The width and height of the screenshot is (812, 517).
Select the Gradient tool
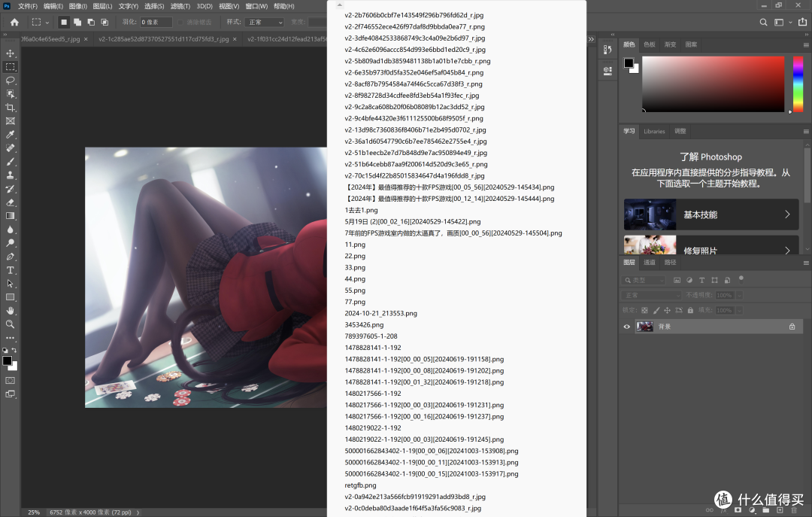point(11,216)
